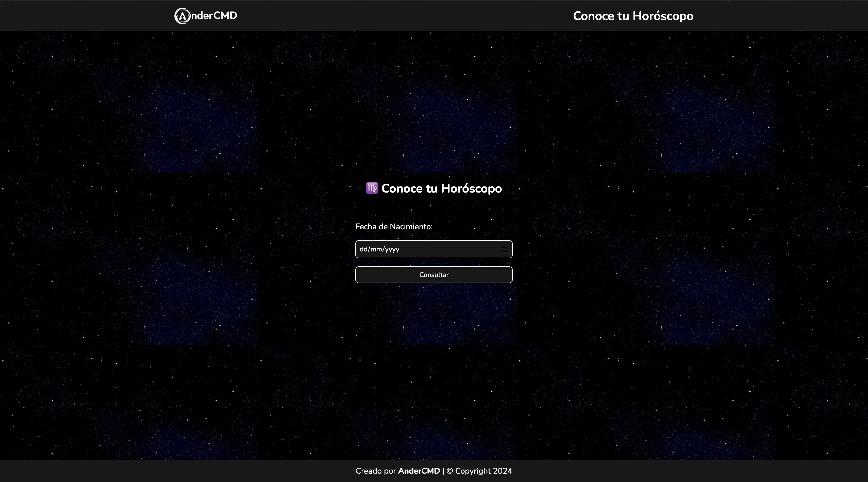Click the circular A emblem in logo

coord(182,16)
